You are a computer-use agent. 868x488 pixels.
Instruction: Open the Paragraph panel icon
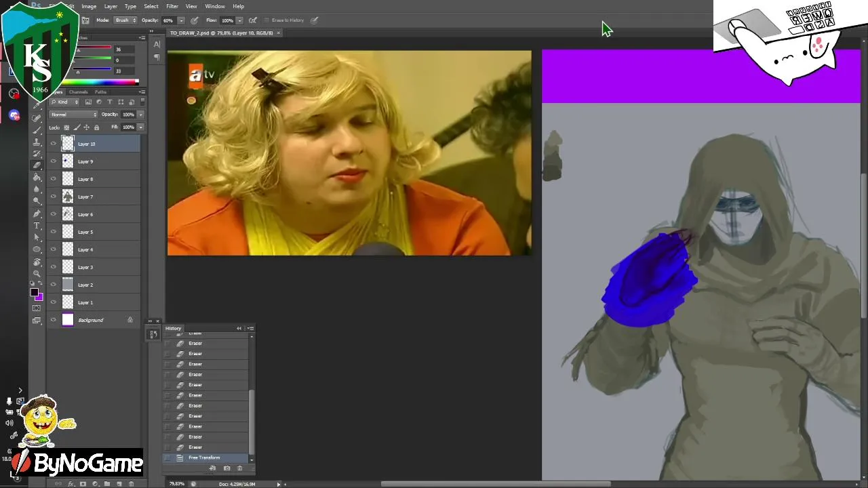tap(157, 58)
